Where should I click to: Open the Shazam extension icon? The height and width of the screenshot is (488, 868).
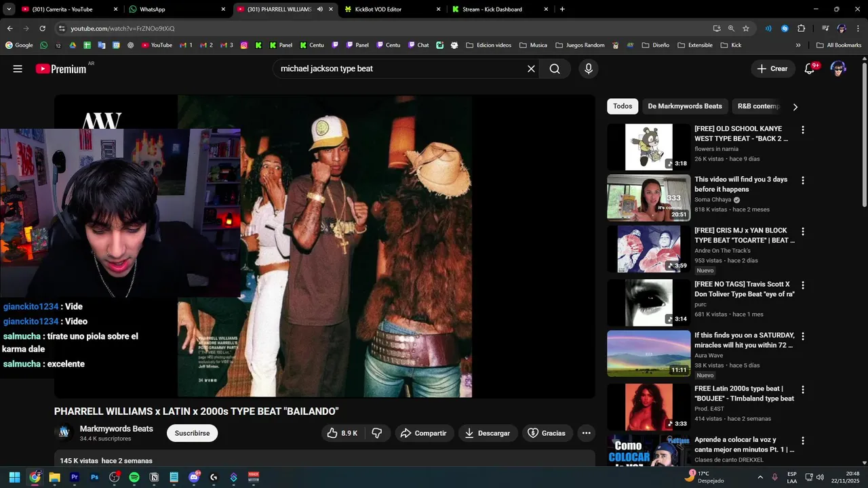785,28
